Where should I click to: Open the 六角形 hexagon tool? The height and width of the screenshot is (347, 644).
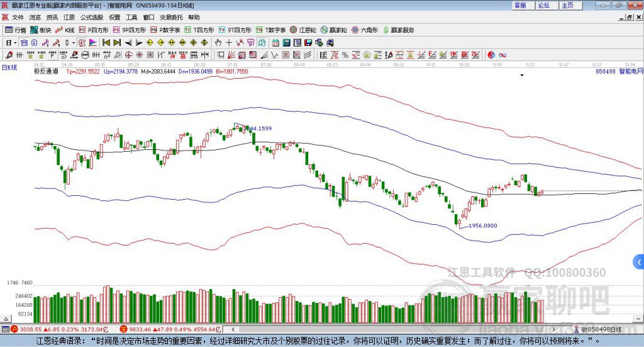pos(365,30)
